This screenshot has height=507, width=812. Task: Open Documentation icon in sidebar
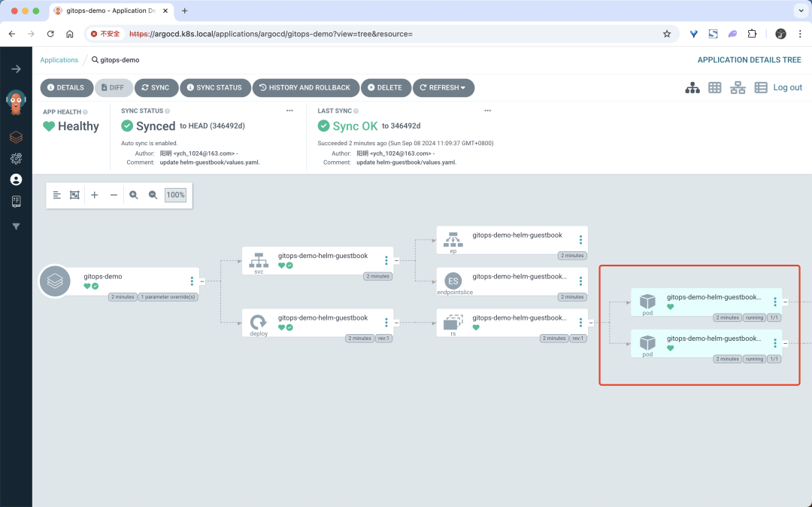(x=16, y=202)
